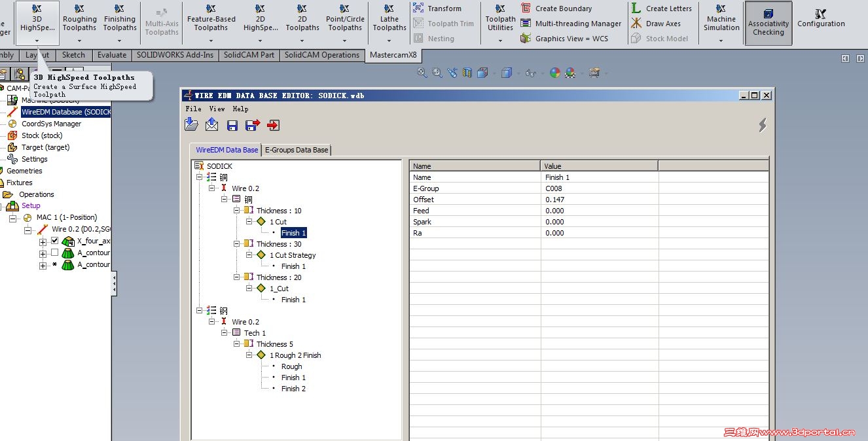Click the Transform command
This screenshot has width=868, height=441.
(x=437, y=9)
